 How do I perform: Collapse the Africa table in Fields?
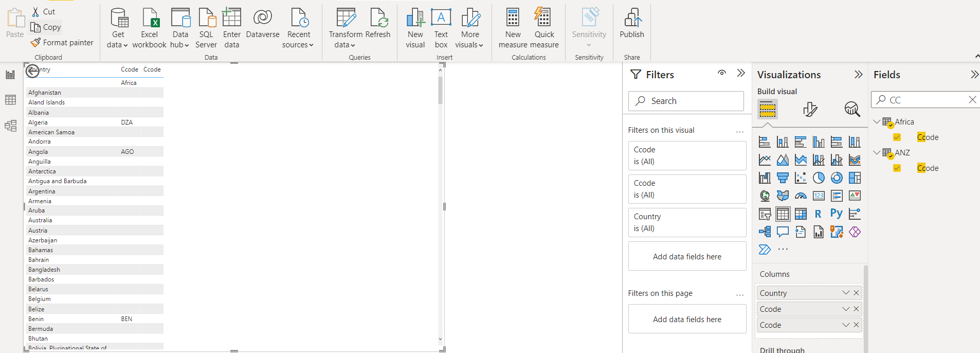877,122
